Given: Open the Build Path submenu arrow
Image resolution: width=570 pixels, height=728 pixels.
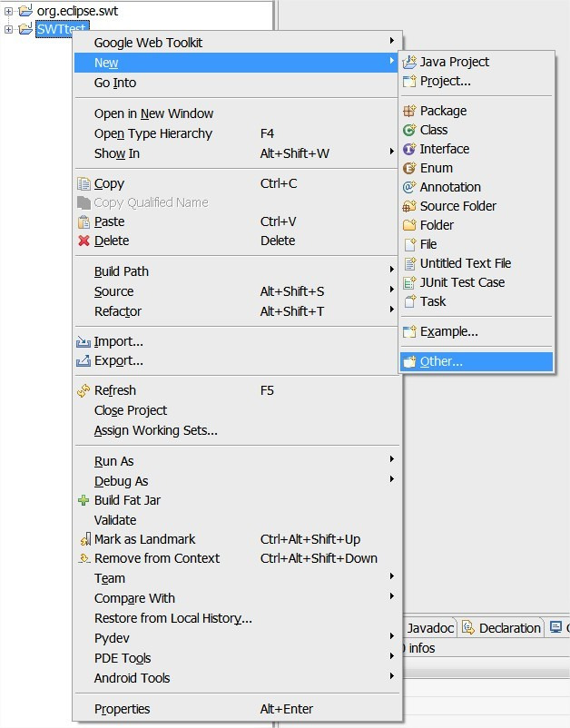Looking at the screenshot, I should coord(392,270).
